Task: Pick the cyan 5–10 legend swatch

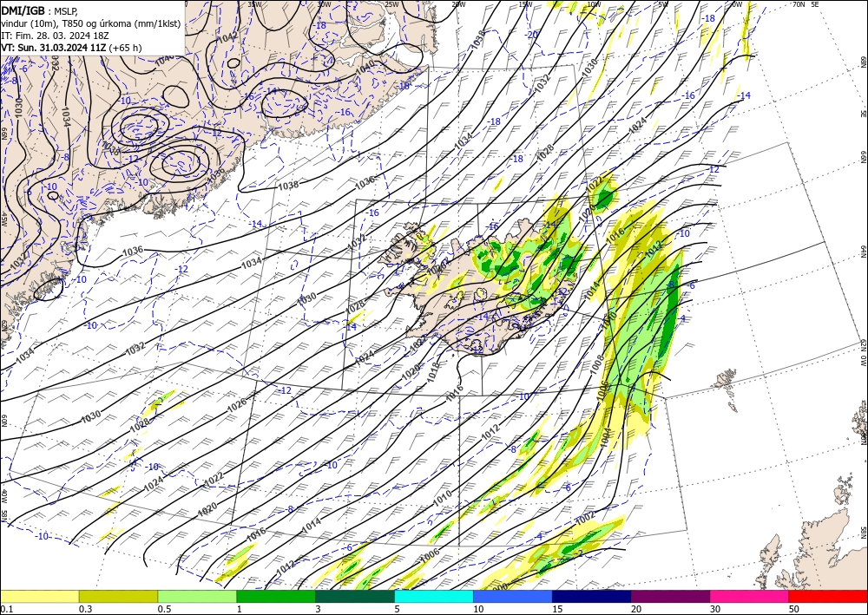Action: pos(434,596)
